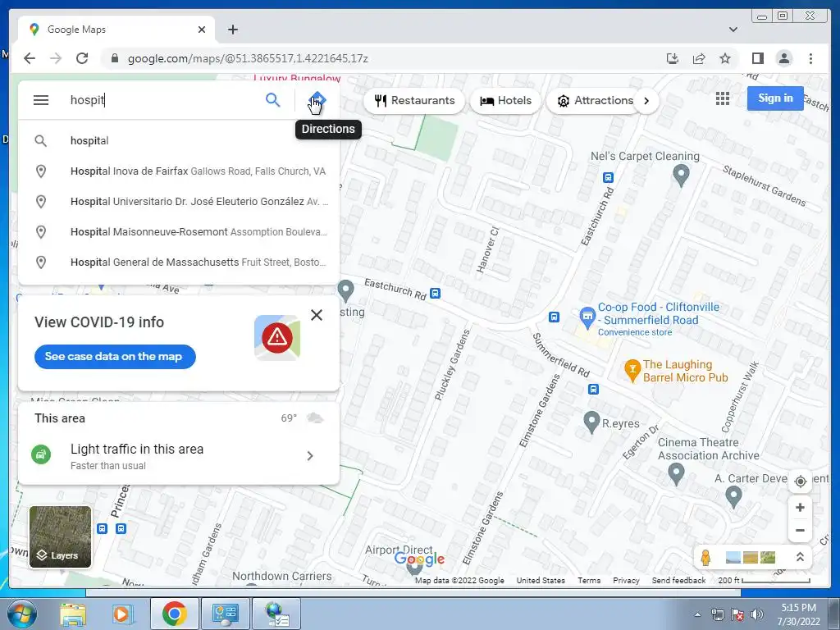Close the Google Maps tab
The width and height of the screenshot is (840, 630).
point(202,30)
